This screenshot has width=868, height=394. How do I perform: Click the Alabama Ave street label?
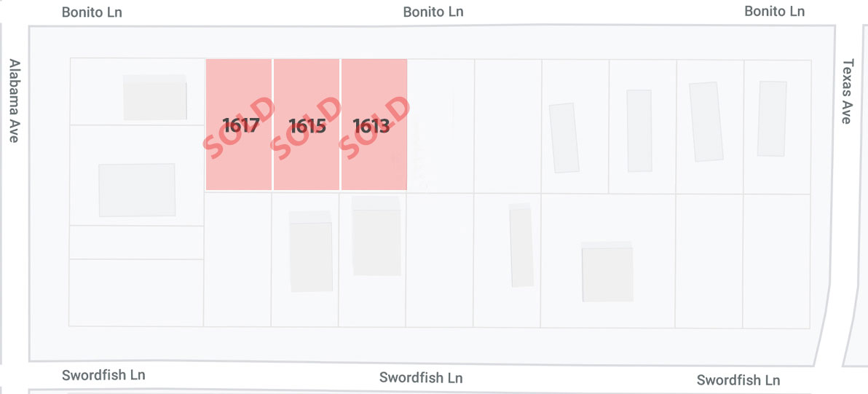click(15, 101)
